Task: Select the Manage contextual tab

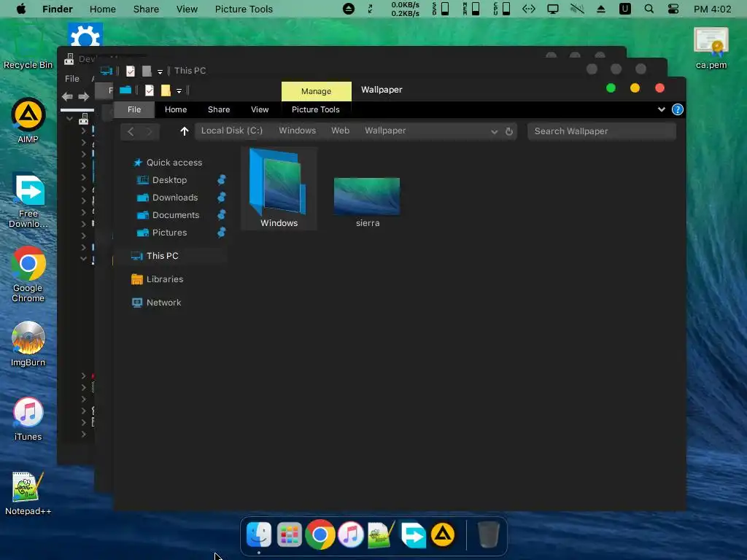Action: coord(317,91)
